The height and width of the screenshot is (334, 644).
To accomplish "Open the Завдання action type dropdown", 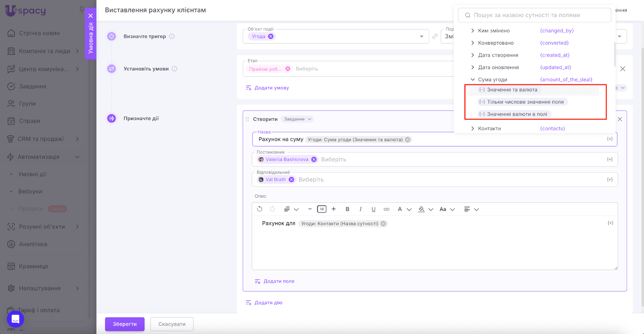I will click(x=297, y=119).
